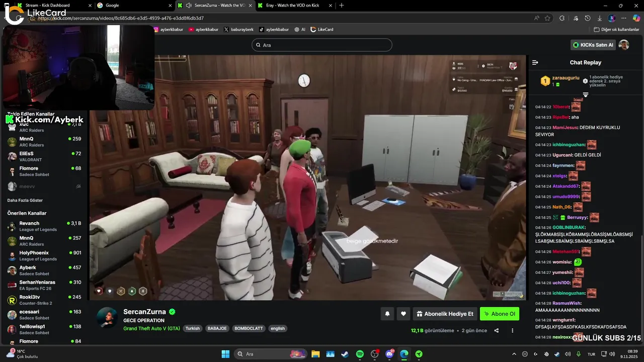644x362 pixels.
Task: Switch to the Google tab
Action: point(134,5)
